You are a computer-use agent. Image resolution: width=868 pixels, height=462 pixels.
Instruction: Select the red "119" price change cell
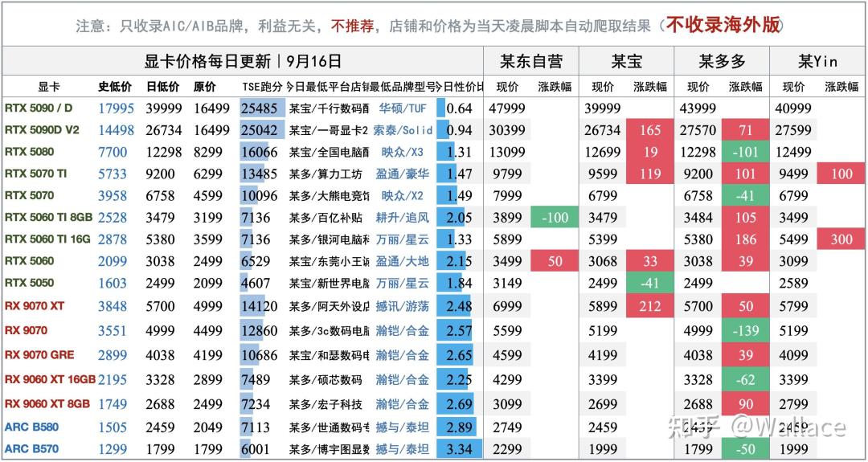click(x=650, y=174)
